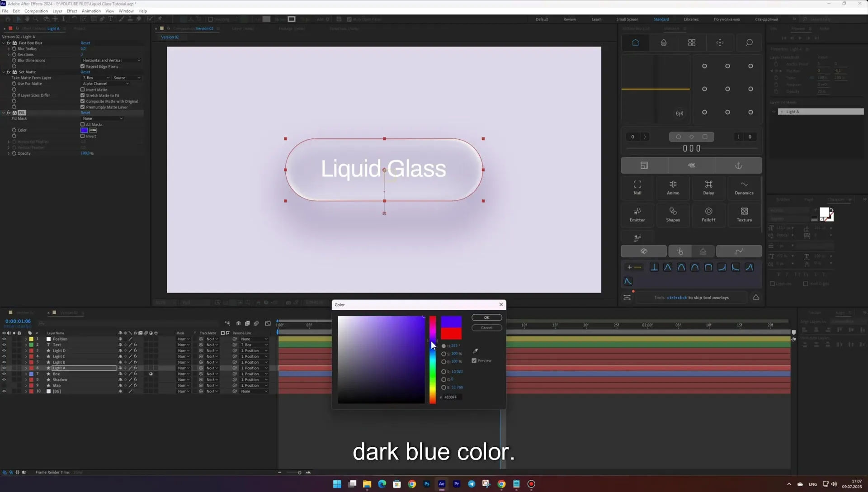Open the Texture tool

pyautogui.click(x=744, y=214)
